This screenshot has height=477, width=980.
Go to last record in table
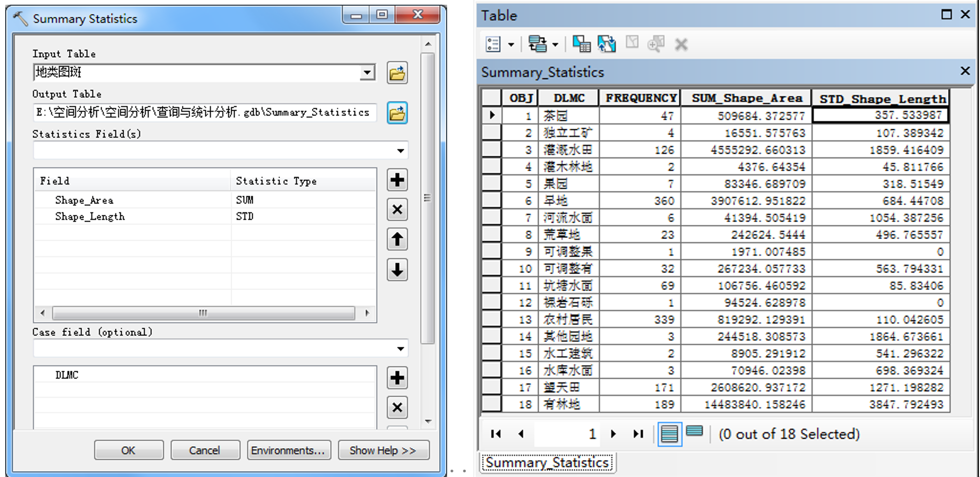[x=638, y=434]
